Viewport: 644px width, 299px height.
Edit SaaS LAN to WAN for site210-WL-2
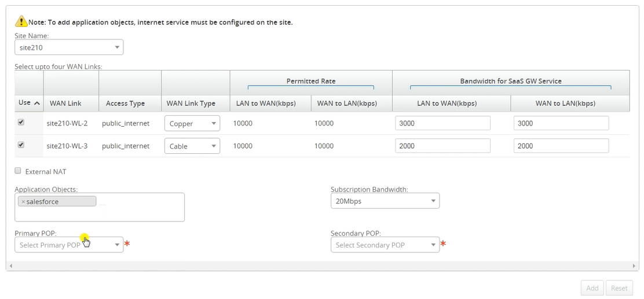442,123
